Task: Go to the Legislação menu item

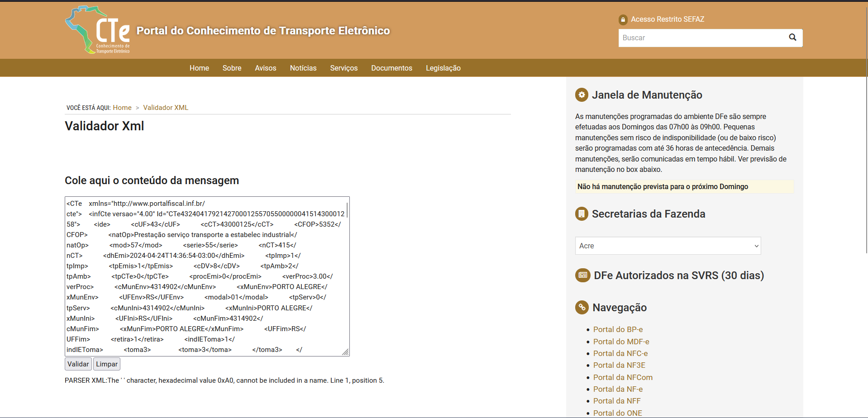Action: pyautogui.click(x=443, y=68)
